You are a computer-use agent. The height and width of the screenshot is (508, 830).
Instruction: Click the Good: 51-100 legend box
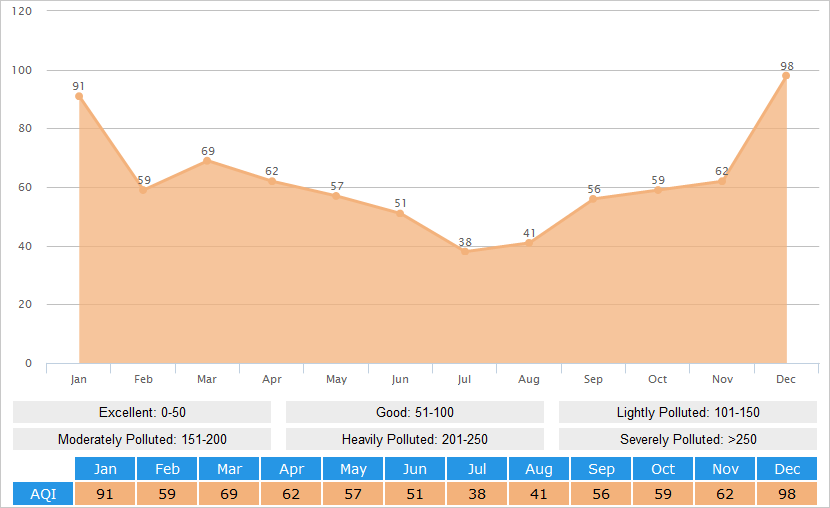point(415,412)
